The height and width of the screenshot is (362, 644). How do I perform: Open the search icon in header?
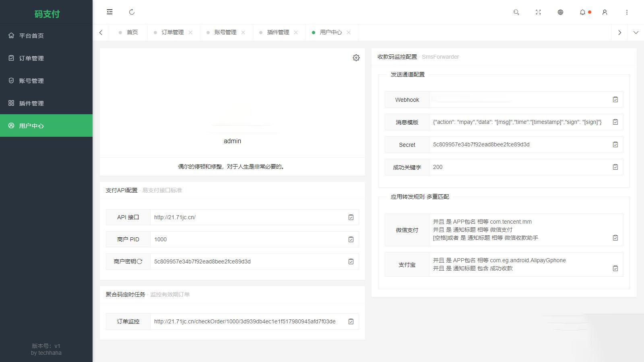click(516, 12)
